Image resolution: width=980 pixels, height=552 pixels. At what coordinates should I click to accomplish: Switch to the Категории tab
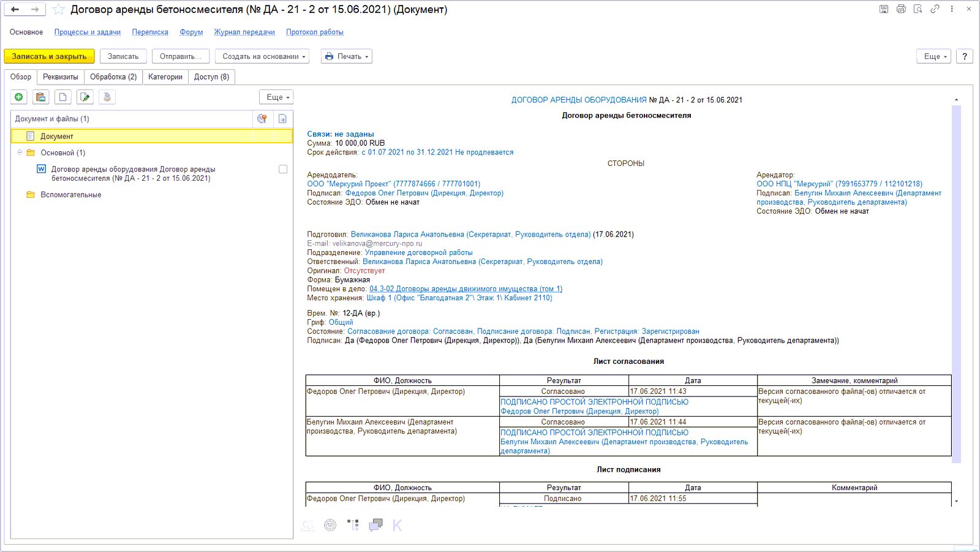click(165, 77)
